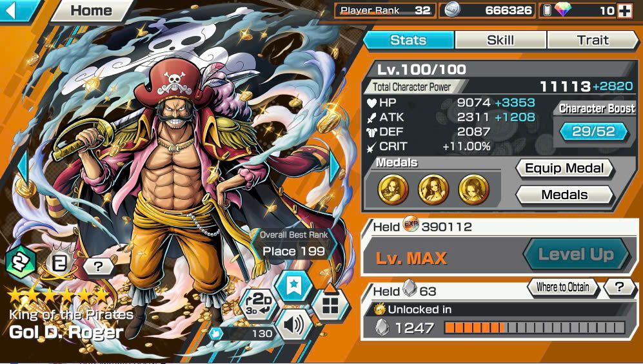Open the grid view icon
643x364 pixels.
(x=330, y=304)
